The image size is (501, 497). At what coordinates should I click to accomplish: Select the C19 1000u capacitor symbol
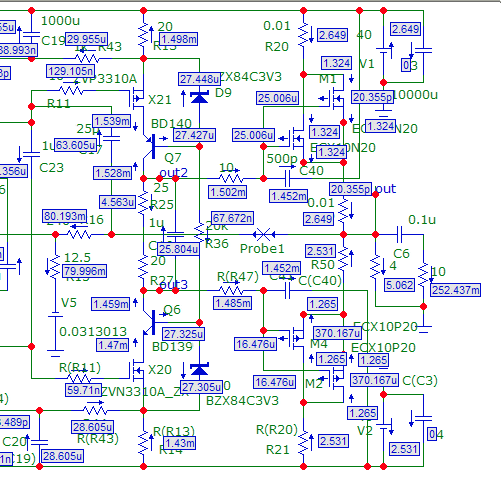[x=31, y=35]
